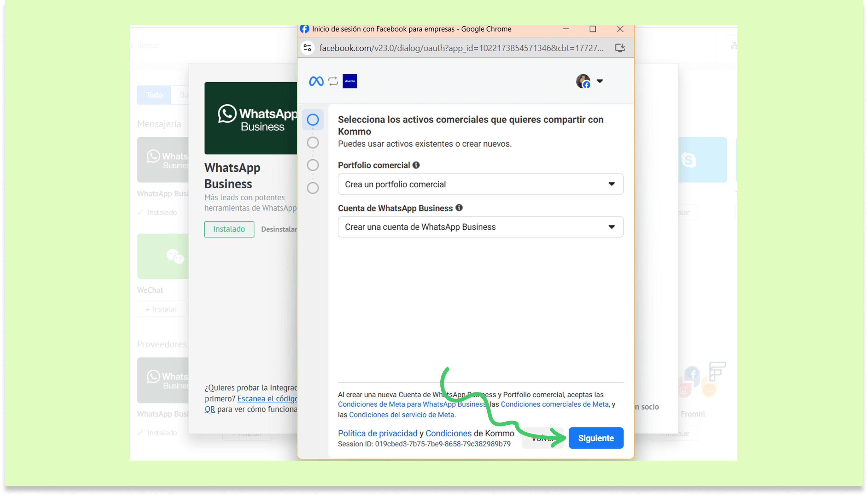Open Condiciones comerciales de Meta link
The image size is (868, 496).
coord(554,404)
